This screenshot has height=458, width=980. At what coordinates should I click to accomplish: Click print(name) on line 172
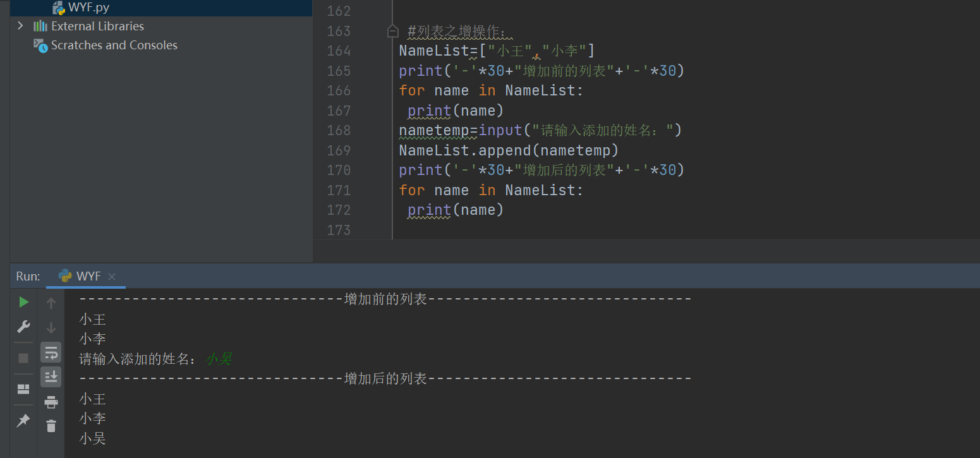tap(456, 210)
